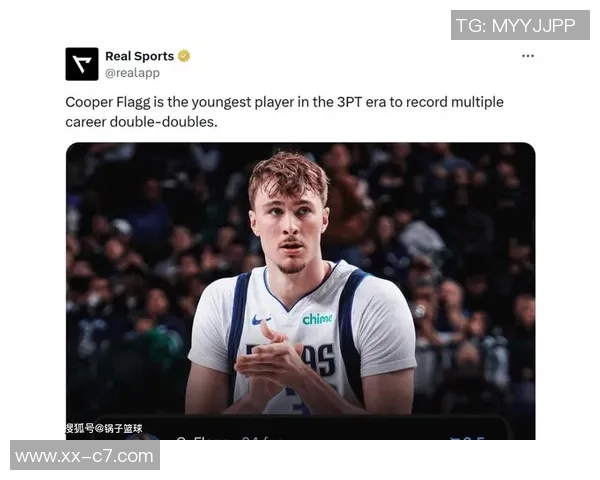Open the Real Sports profile avatar
This screenshot has height=480, width=600.
tap(82, 64)
